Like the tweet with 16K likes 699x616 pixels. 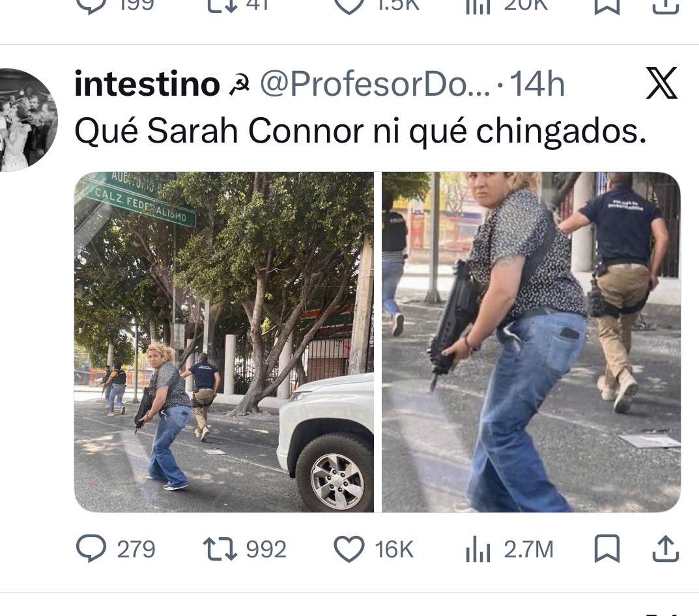373,549
